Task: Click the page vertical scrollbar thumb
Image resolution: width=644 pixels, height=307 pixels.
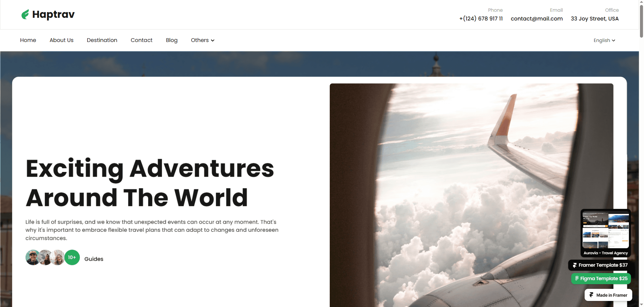Action: point(641,20)
